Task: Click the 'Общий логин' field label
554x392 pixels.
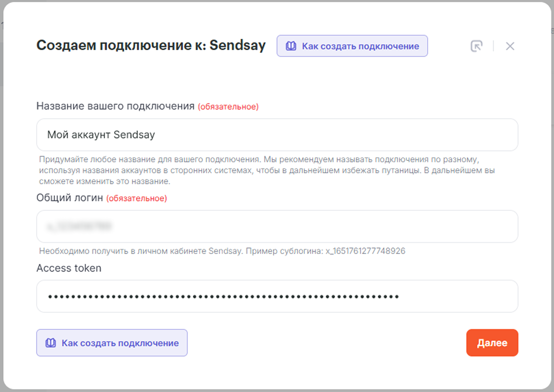Action: (70, 198)
